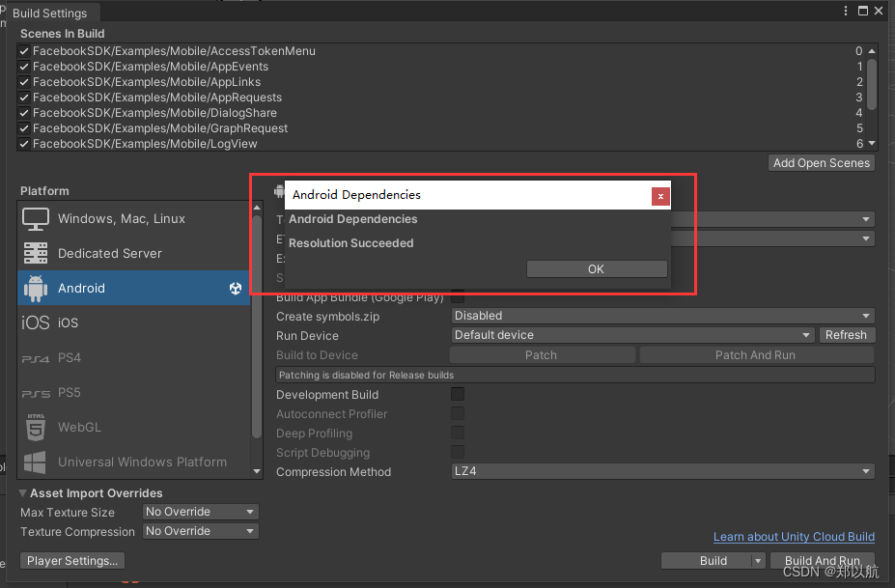The height and width of the screenshot is (588, 895).
Task: Select GraphRequest scene name
Action: (160, 128)
